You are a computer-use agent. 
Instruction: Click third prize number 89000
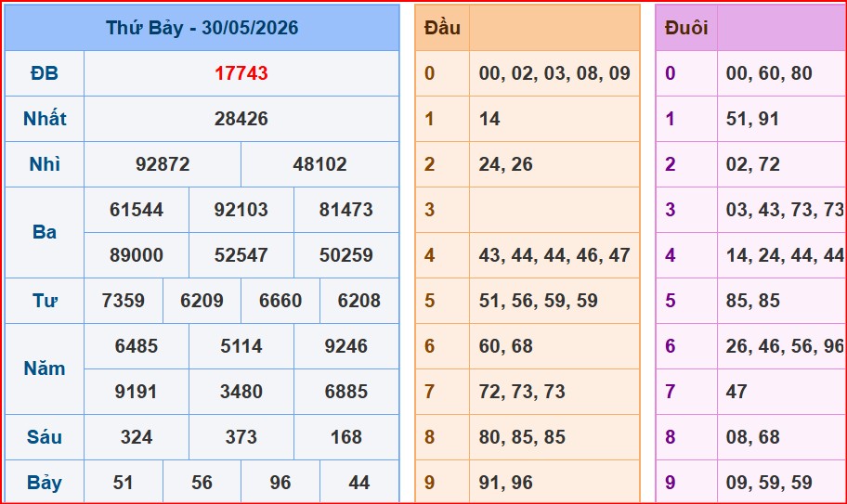(x=137, y=254)
